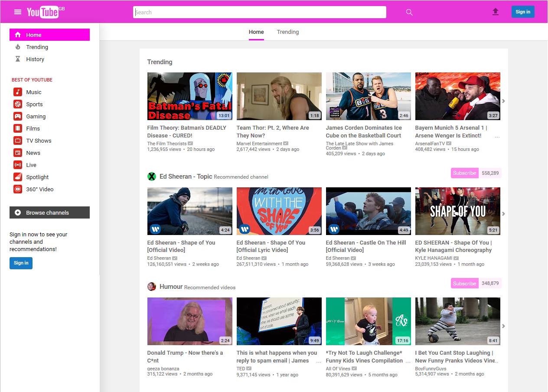Click inside the search field
The height and width of the screenshot is (392, 548).
click(259, 12)
